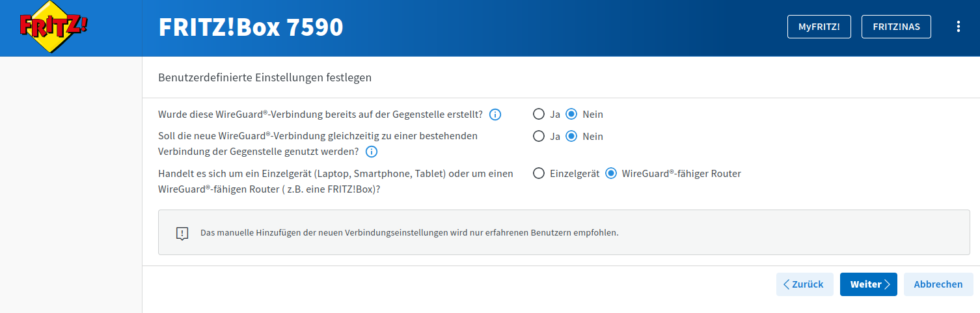Continue with the 'Weiter' button
This screenshot has height=313, width=980.
click(868, 284)
